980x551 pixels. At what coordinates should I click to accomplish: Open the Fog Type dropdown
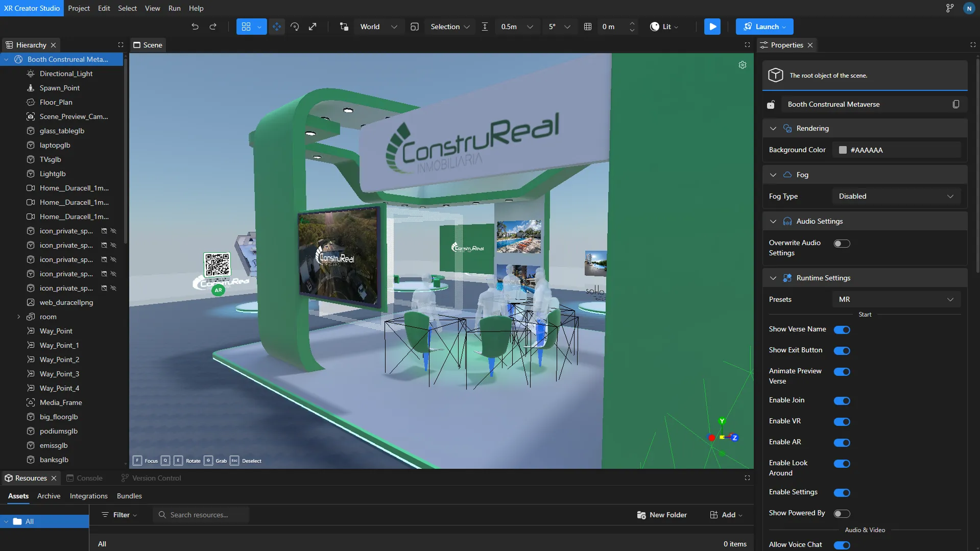896,196
